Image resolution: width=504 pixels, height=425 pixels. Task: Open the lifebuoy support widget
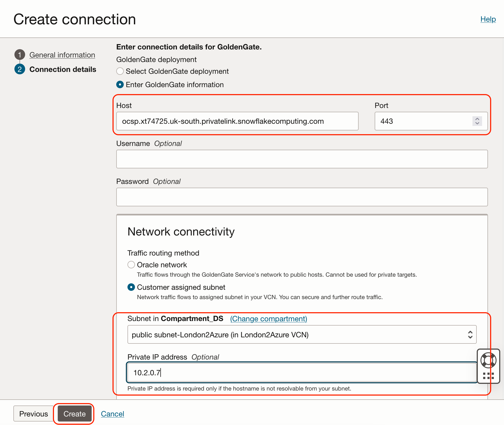coord(488,360)
